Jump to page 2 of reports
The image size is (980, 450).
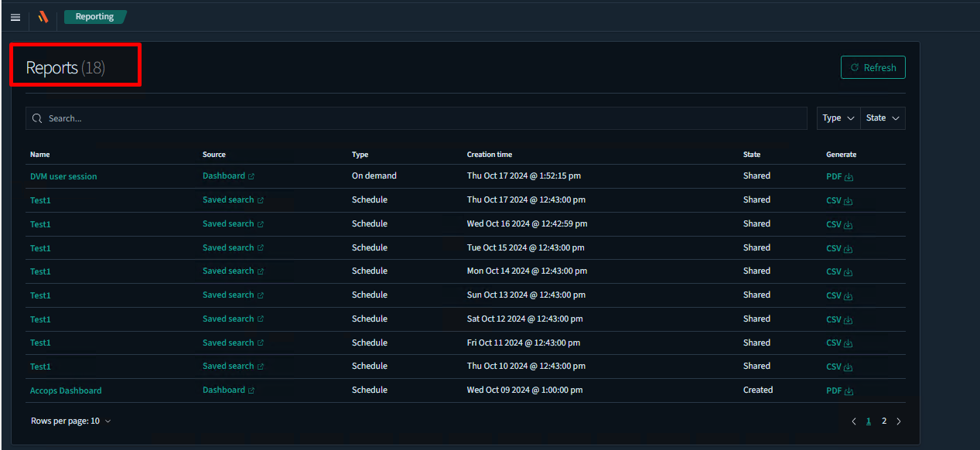[x=884, y=421]
